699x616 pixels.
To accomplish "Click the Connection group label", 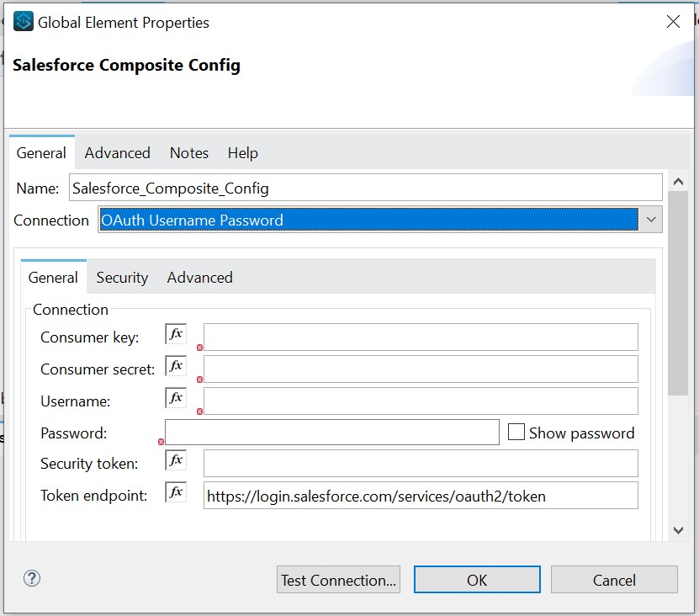I will (71, 309).
